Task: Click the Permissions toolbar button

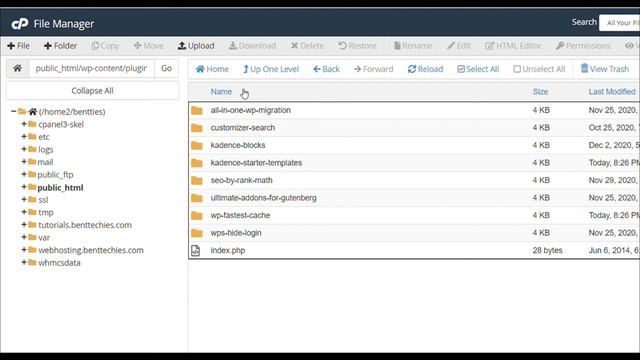Action: point(583,46)
